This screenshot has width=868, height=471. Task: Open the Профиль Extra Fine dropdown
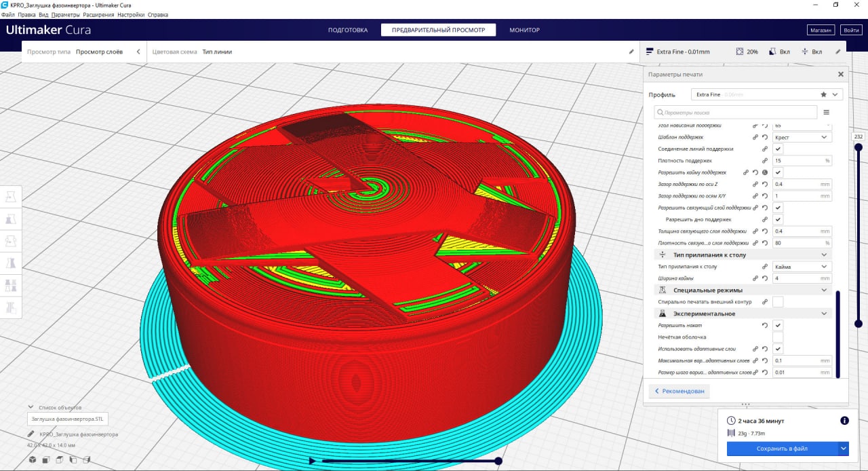coord(767,94)
